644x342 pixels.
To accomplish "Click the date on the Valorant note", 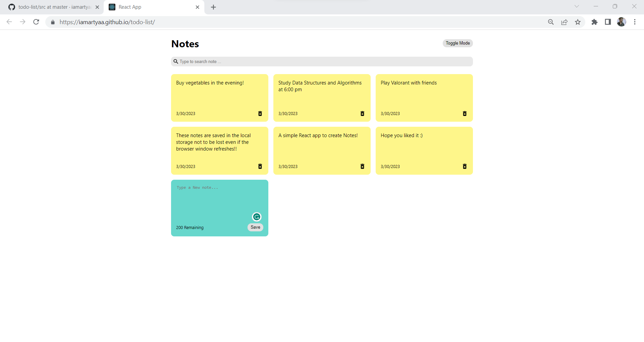I will click(390, 114).
